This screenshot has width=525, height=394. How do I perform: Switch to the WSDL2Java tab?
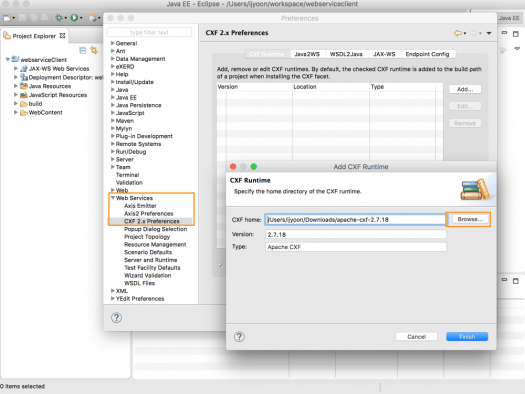pyautogui.click(x=346, y=54)
